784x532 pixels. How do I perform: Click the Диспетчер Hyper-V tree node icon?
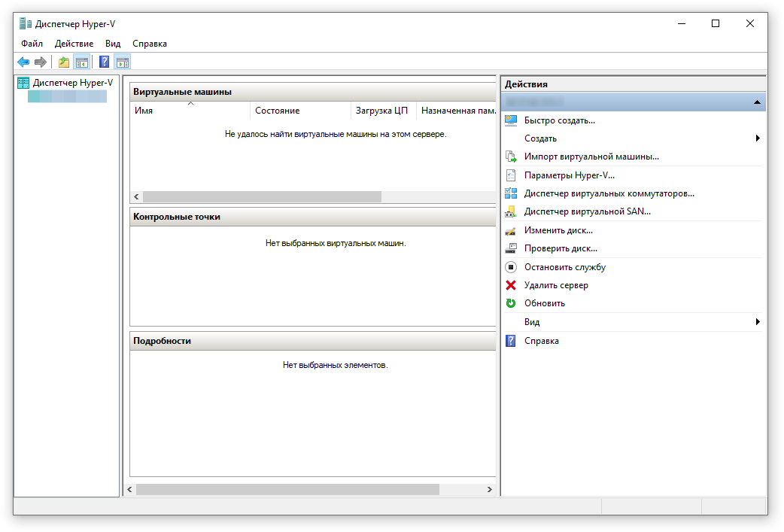click(x=23, y=83)
